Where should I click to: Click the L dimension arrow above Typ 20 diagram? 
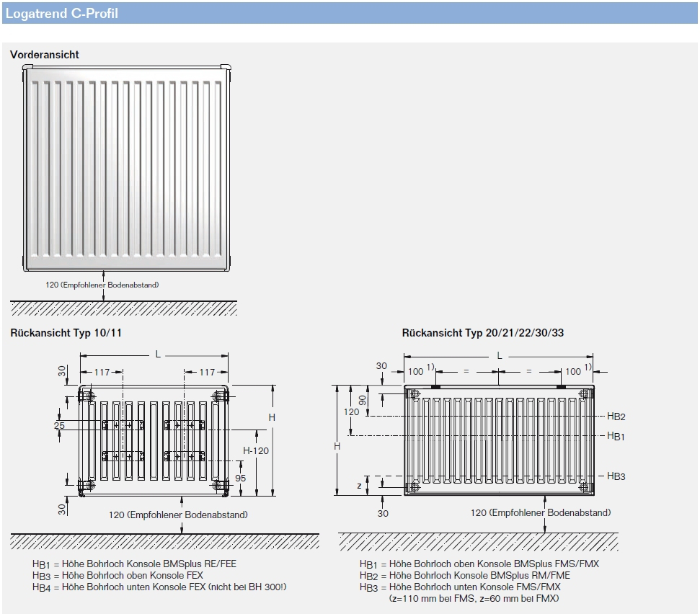(500, 355)
